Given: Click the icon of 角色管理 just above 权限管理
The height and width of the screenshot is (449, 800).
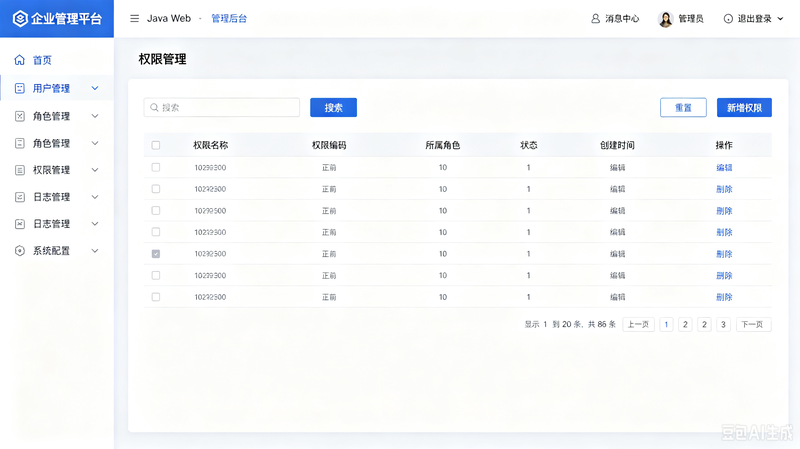Looking at the screenshot, I should point(19,143).
